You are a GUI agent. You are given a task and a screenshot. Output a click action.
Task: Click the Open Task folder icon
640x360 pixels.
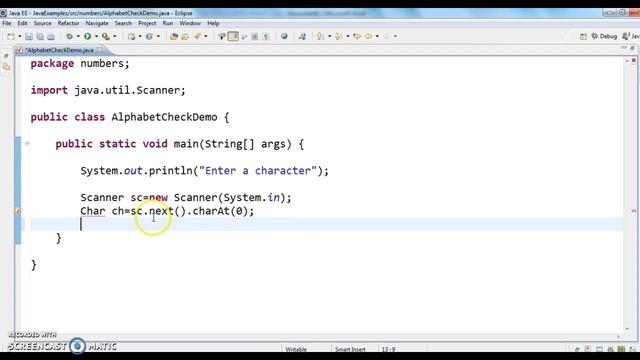coord(185,37)
